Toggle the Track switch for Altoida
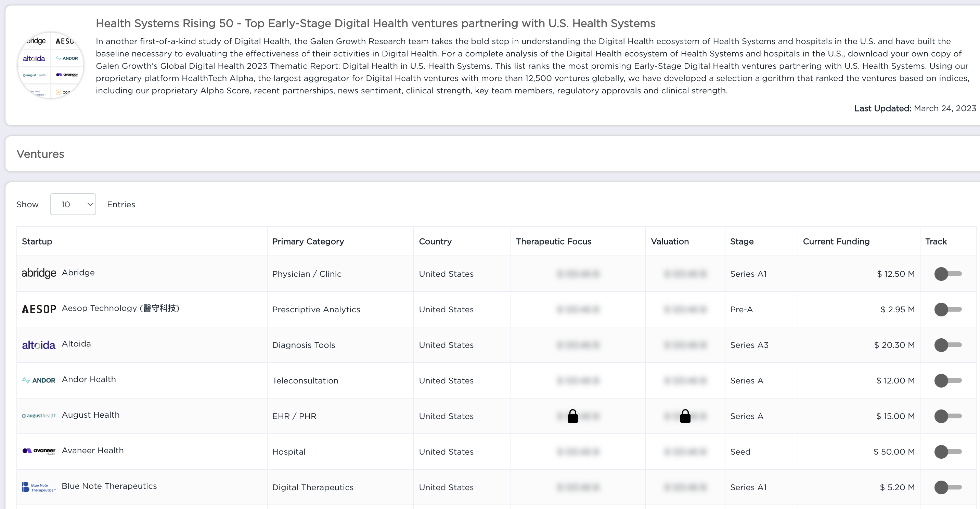The width and height of the screenshot is (980, 509). click(947, 345)
